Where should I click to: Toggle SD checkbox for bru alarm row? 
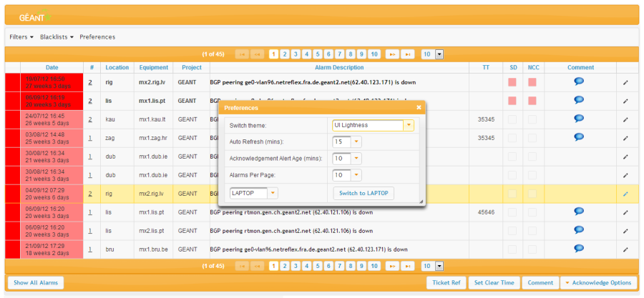tap(512, 249)
